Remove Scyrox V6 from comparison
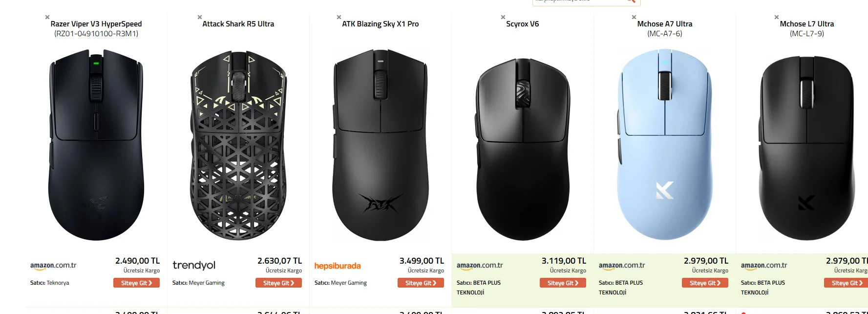Image resolution: width=868 pixels, height=314 pixels. pos(503,17)
